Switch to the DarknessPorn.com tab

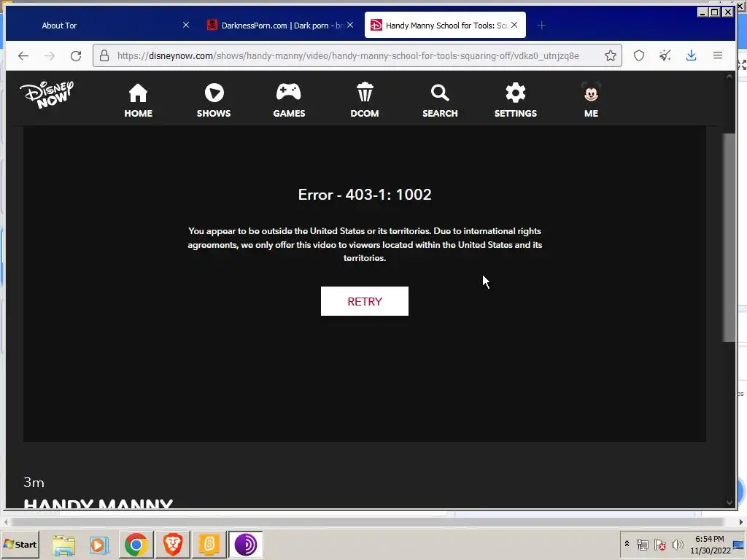[x=280, y=26]
